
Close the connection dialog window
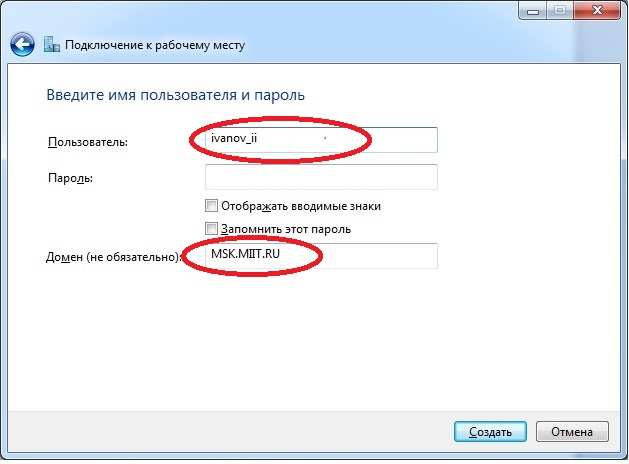click(x=597, y=10)
